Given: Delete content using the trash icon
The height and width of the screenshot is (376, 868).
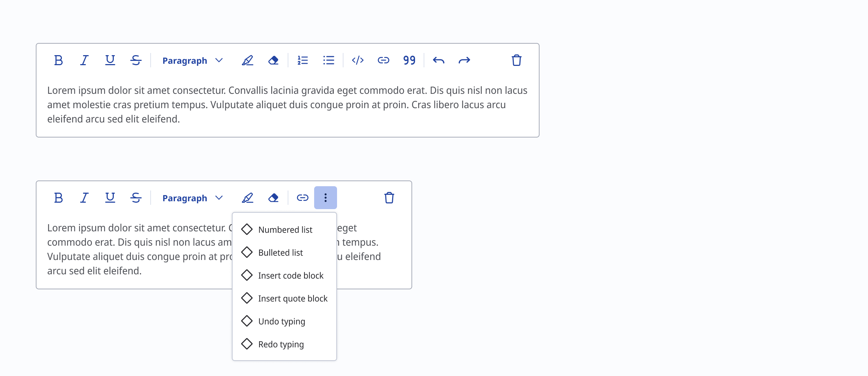Looking at the screenshot, I should pos(516,60).
